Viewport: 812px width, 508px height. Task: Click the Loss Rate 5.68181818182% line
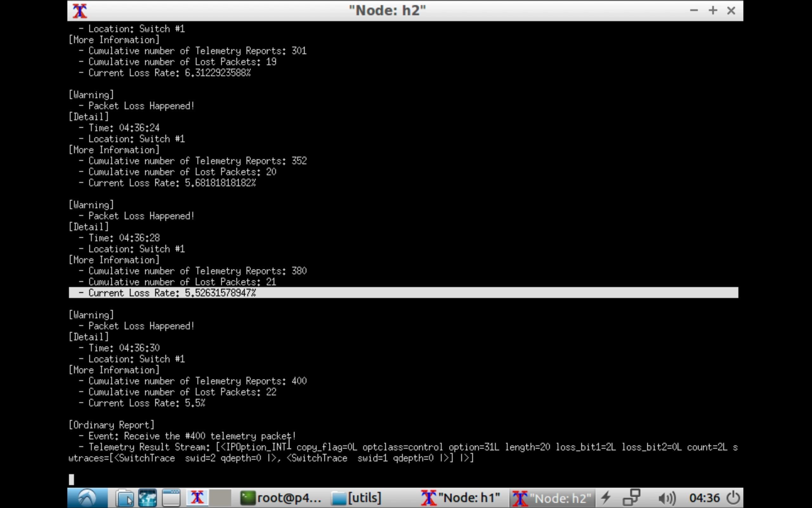coord(167,183)
